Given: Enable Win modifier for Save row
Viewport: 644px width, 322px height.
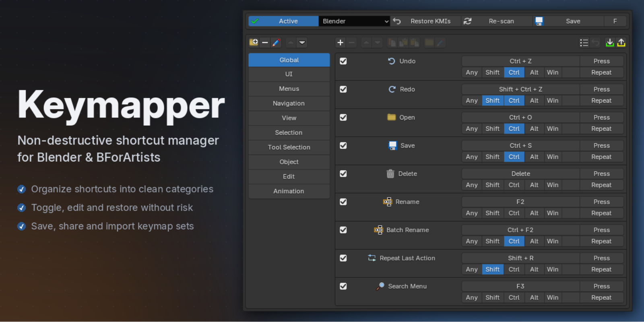Looking at the screenshot, I should (x=553, y=157).
